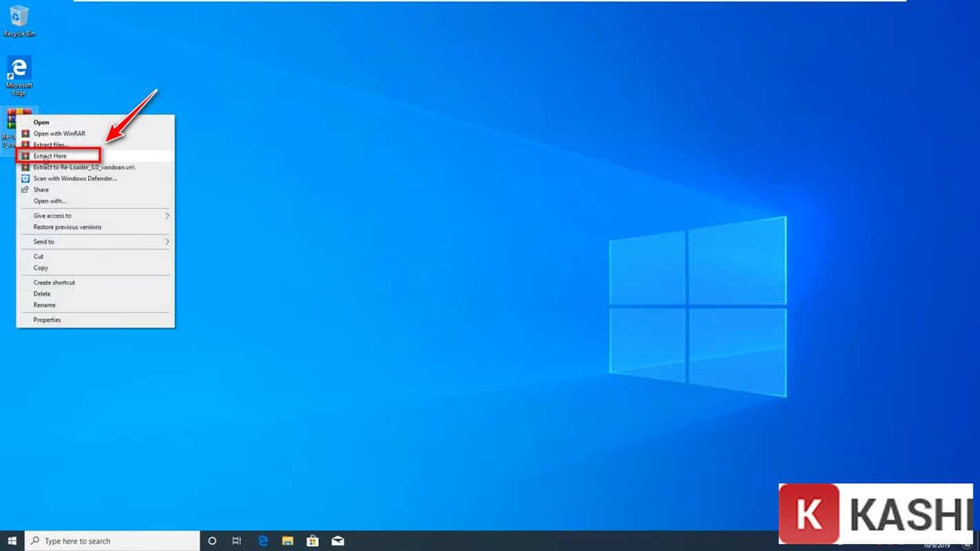
Task: Scan with Windows Defender
Action: click(75, 178)
